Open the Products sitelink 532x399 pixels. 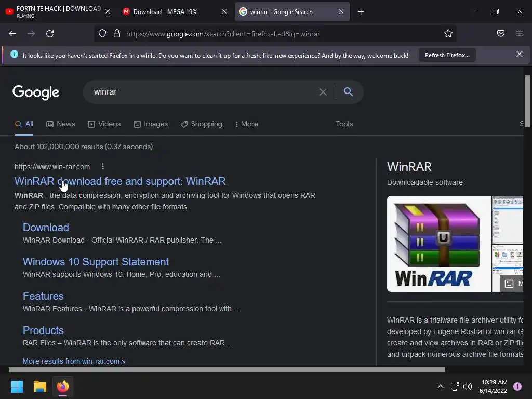click(43, 330)
